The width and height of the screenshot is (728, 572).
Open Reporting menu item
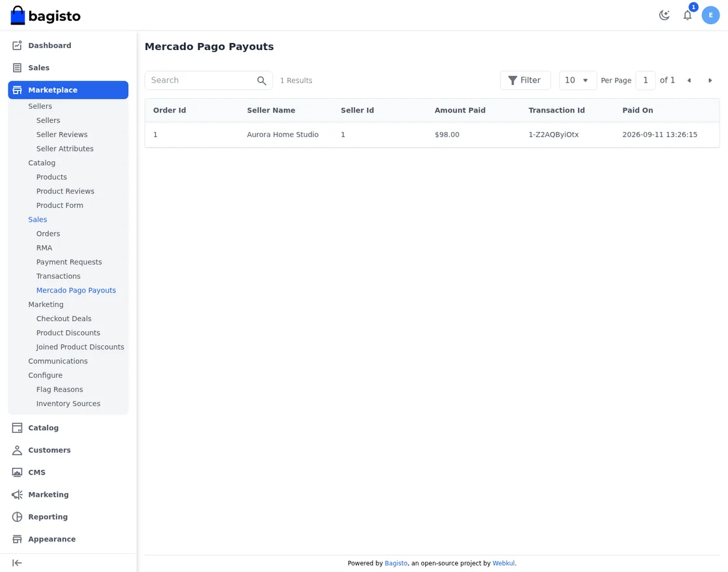(x=68, y=517)
